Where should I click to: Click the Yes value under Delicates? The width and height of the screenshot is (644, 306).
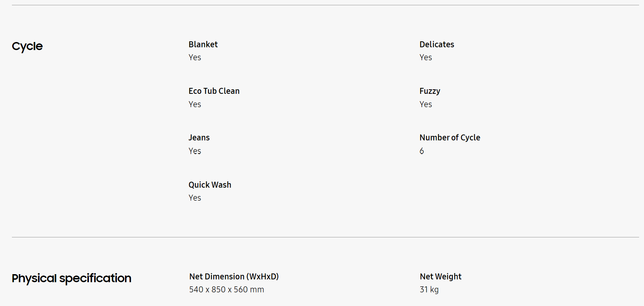(426, 57)
